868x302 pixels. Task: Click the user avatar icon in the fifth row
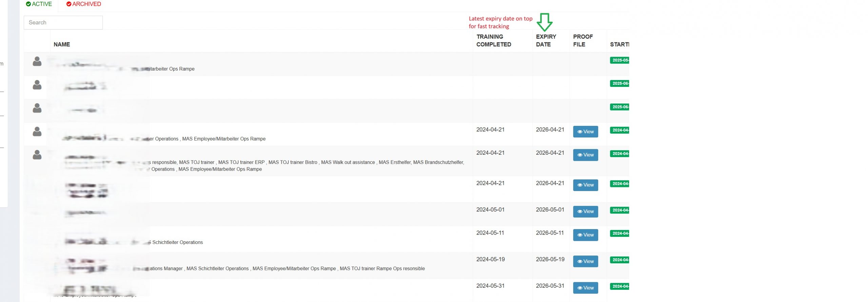(x=37, y=155)
